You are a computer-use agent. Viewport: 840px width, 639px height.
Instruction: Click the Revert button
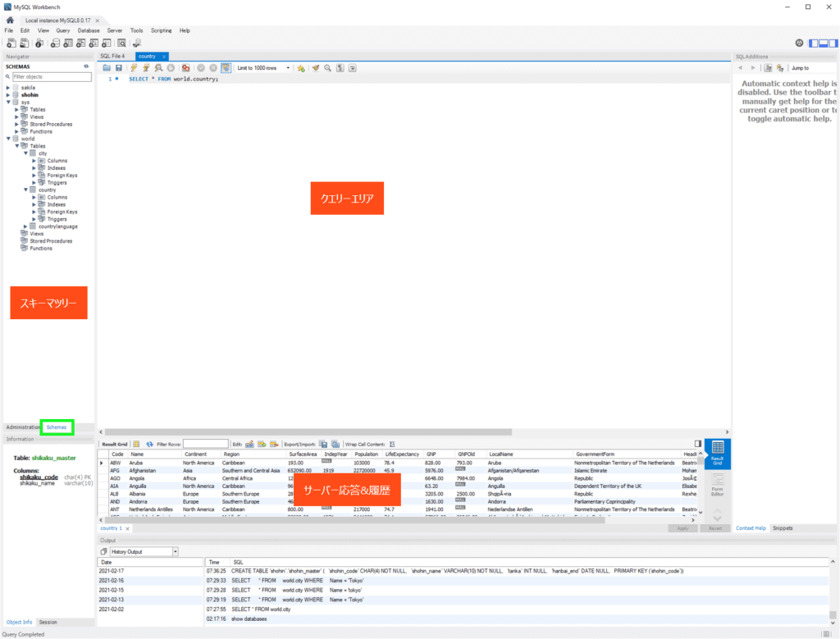pyautogui.click(x=715, y=528)
